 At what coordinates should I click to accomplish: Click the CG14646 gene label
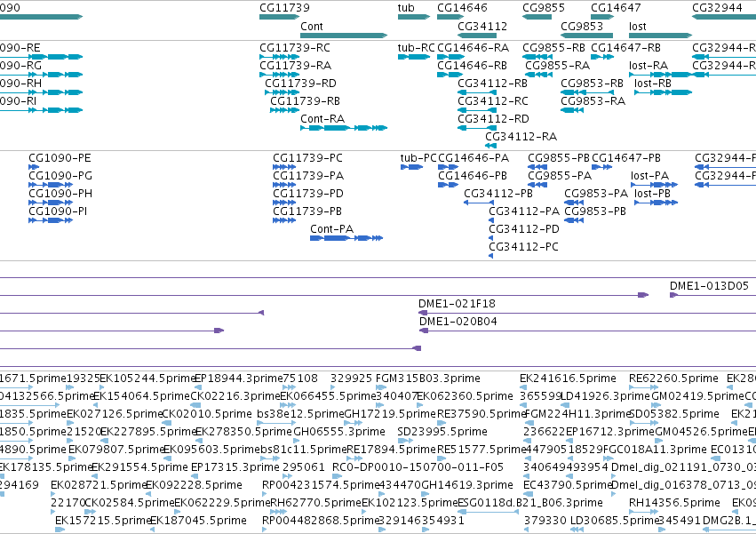click(462, 8)
